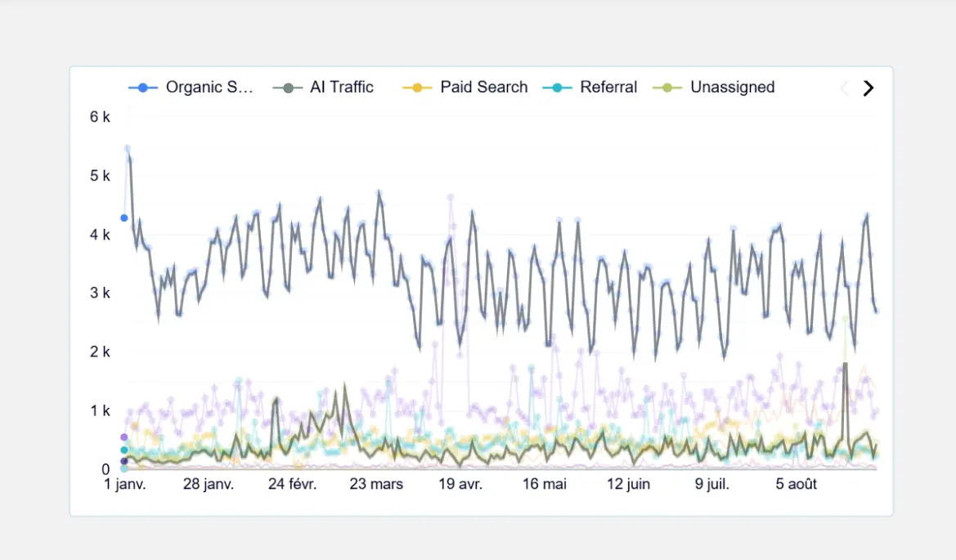Click the right chevron to show more legend entries
Viewport: 956px width, 560px height.
868,87
